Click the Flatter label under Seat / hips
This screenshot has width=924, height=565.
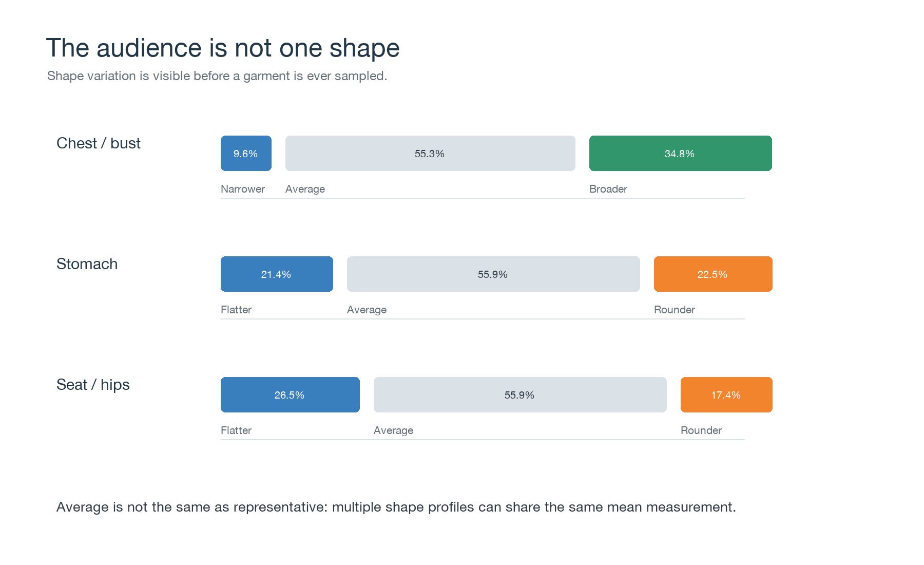click(x=236, y=430)
